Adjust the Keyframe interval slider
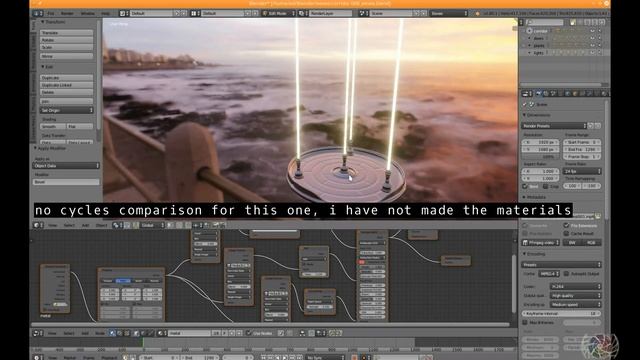The height and width of the screenshot is (360, 640). [x=562, y=313]
